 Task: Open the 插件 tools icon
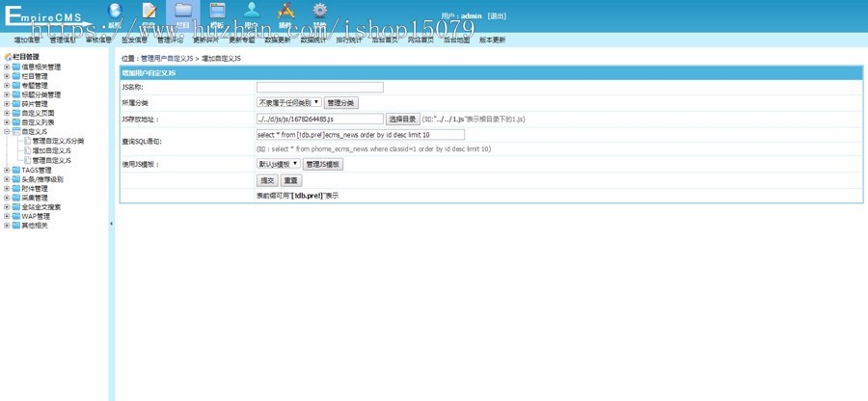(x=285, y=11)
